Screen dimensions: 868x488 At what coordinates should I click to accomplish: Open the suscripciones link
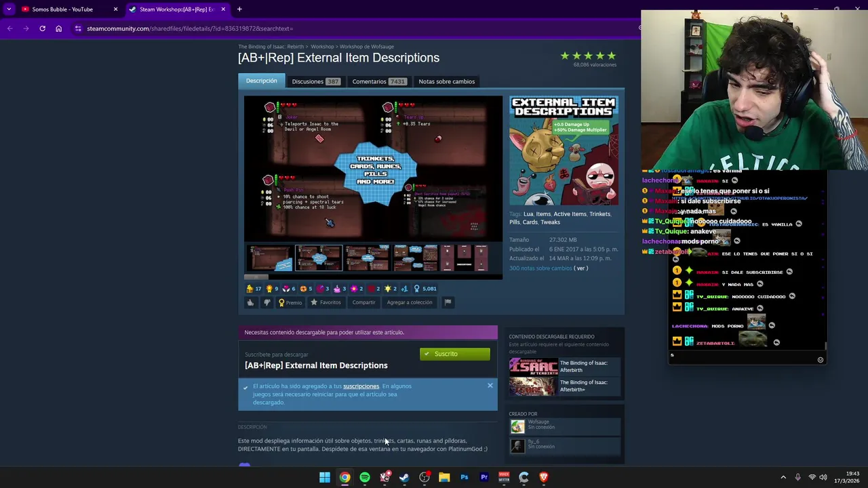pos(361,386)
